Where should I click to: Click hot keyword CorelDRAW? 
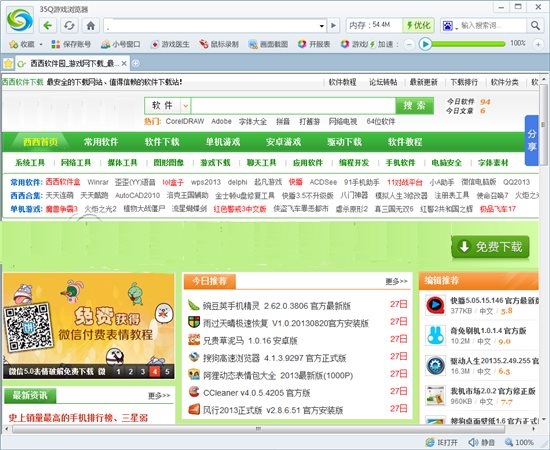coord(185,121)
